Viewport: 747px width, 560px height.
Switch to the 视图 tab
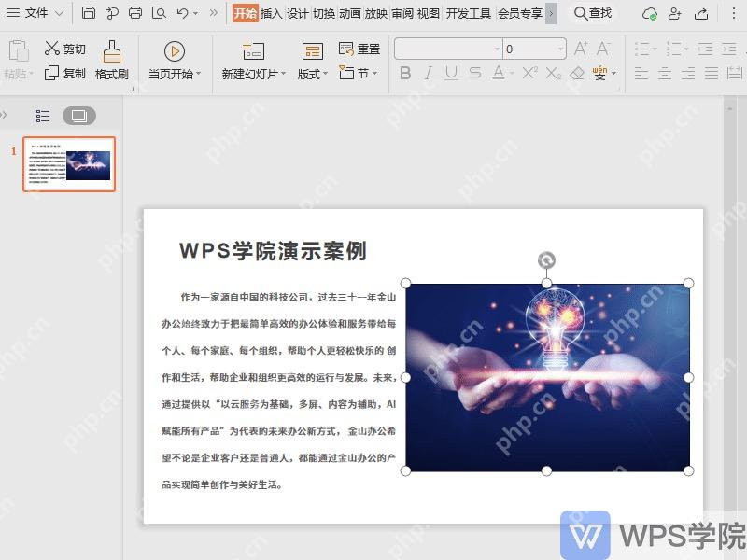429,13
